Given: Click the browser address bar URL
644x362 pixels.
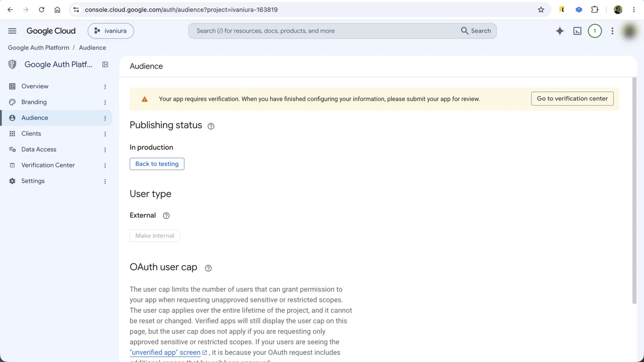Looking at the screenshot, I should (x=181, y=10).
